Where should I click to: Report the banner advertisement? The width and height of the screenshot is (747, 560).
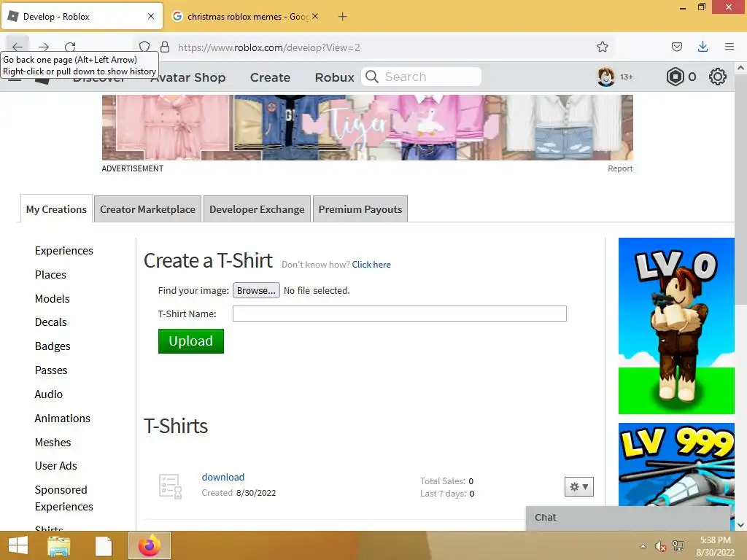click(x=620, y=168)
